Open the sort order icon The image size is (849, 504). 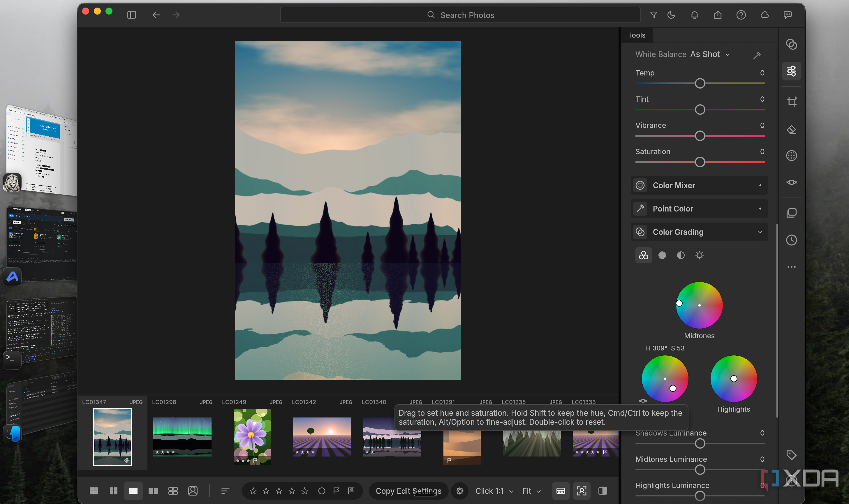coord(225,491)
